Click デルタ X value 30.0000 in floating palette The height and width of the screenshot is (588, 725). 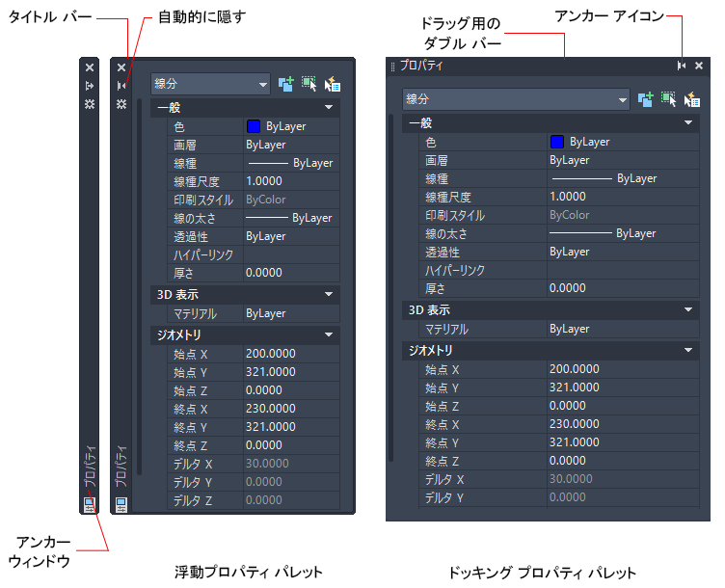click(x=292, y=464)
